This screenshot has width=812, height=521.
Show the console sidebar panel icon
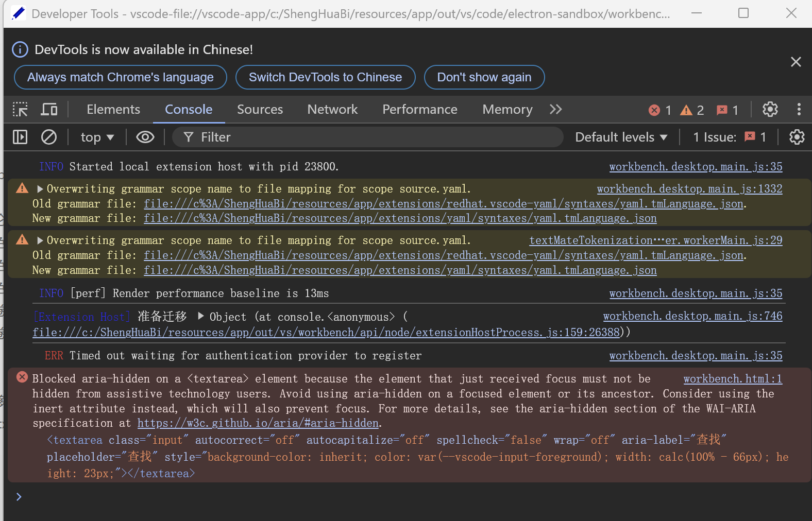20,137
